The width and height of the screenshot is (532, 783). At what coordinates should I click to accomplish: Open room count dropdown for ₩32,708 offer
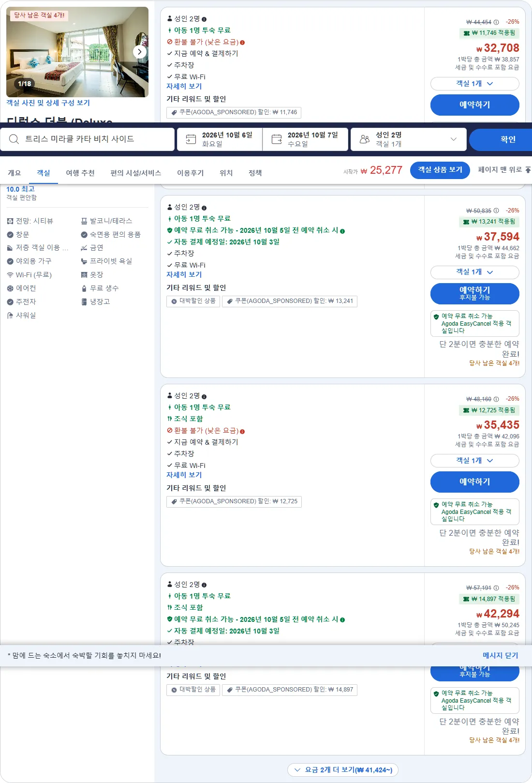pos(474,84)
